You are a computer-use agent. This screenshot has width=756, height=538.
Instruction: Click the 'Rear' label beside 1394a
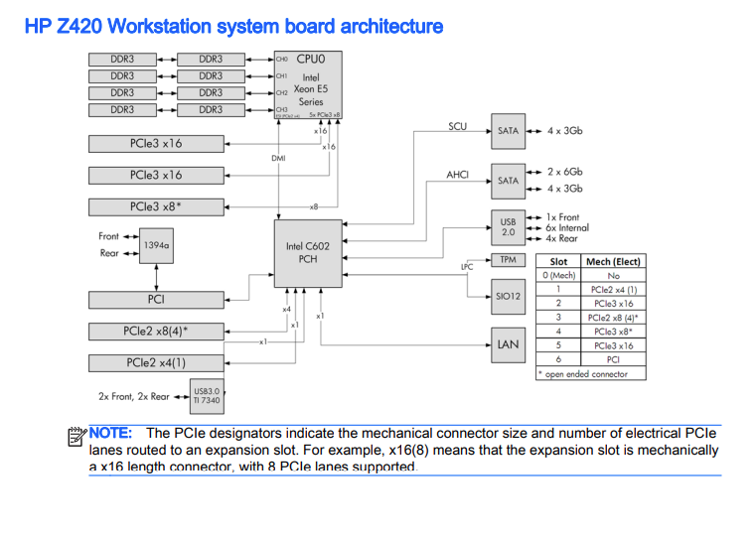pyautogui.click(x=109, y=253)
